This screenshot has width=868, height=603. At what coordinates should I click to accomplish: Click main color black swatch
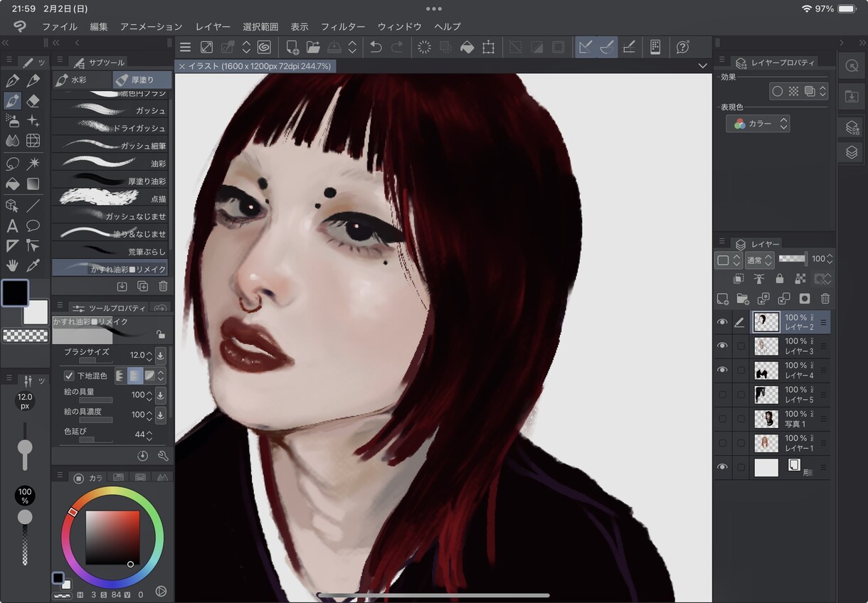[x=15, y=292]
